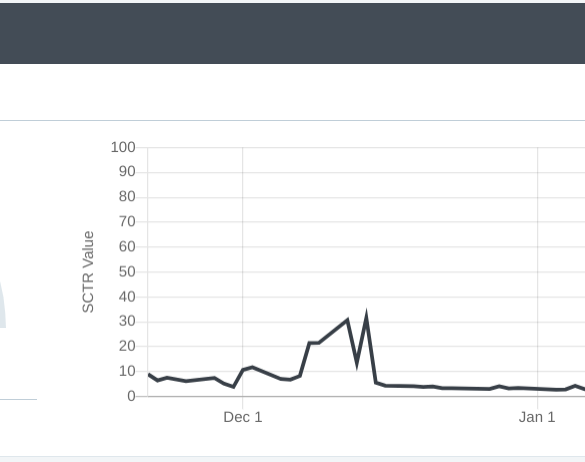Click the 100 tick label on y-axis
This screenshot has width=585, height=462.
(x=123, y=147)
